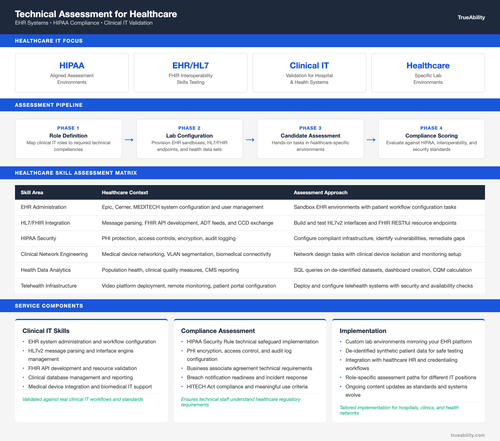This screenshot has height=441, width=500.
Task: Click the HL7v2 message parsing and interface bullet
Action: (81, 355)
